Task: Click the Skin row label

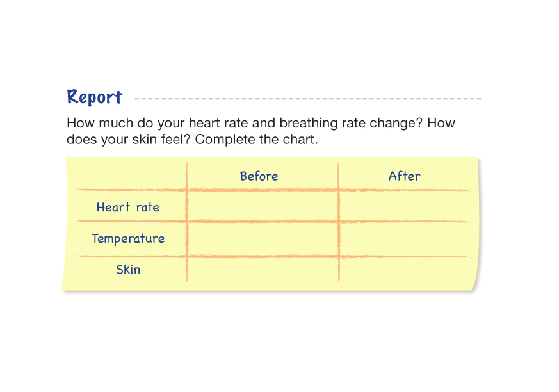Action: click(x=128, y=270)
